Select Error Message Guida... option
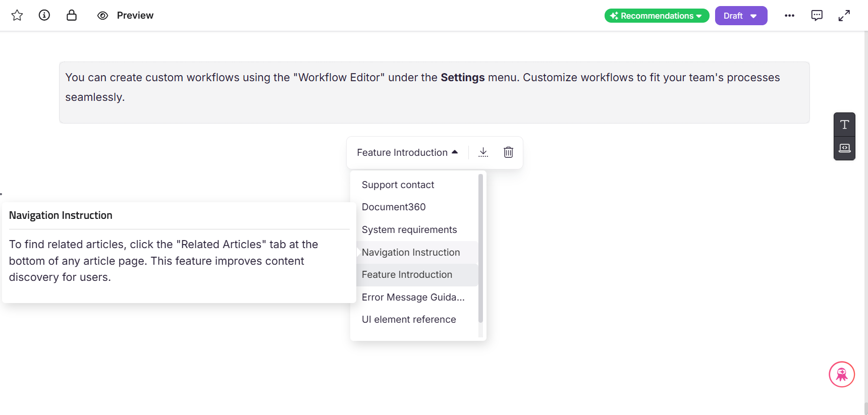This screenshot has width=868, height=415. (413, 298)
